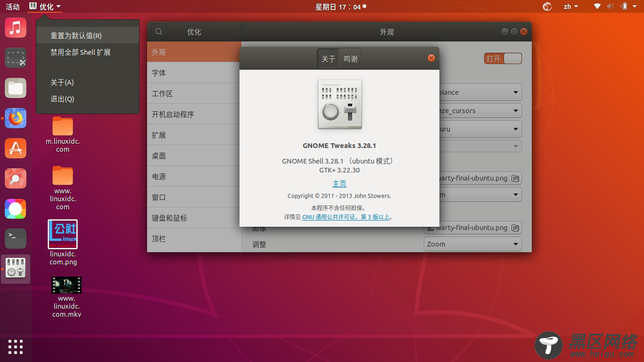The image size is (644, 362).
Task: Open the network indicator in top bar
Action: pos(597,6)
